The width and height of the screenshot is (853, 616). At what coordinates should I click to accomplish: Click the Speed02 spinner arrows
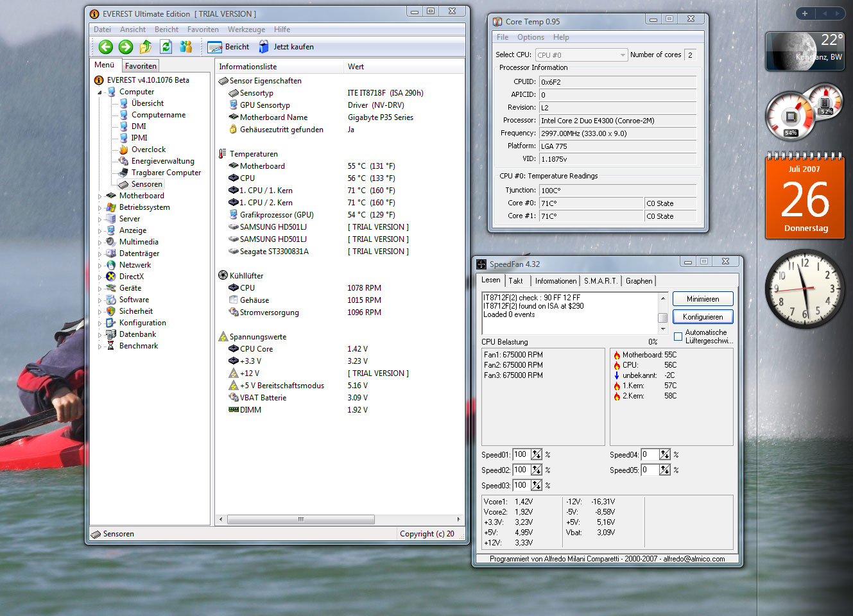pos(537,470)
